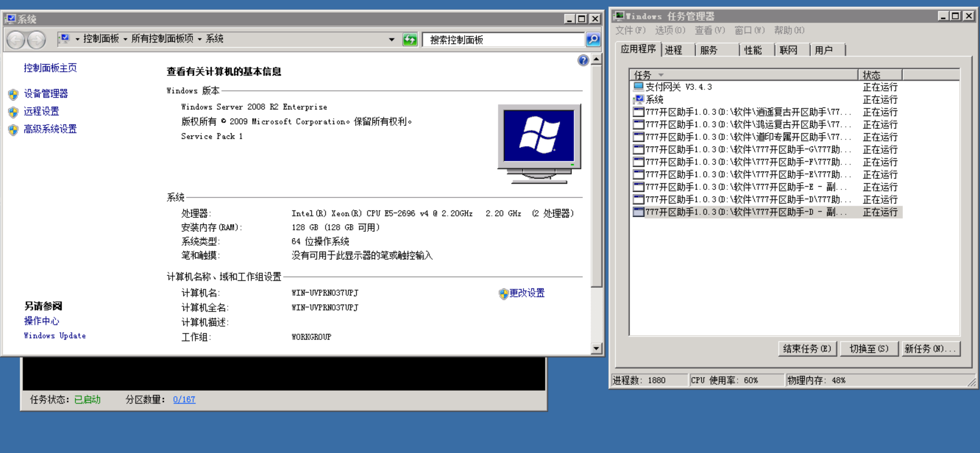
Task: Click the 结束任务(E) button
Action: tap(807, 349)
